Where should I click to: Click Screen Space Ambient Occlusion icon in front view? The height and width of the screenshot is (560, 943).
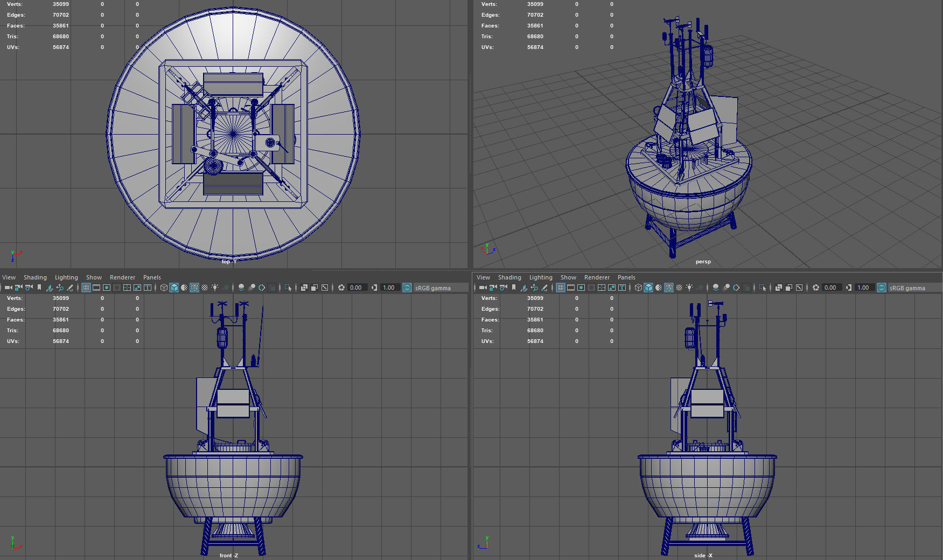pos(241,288)
